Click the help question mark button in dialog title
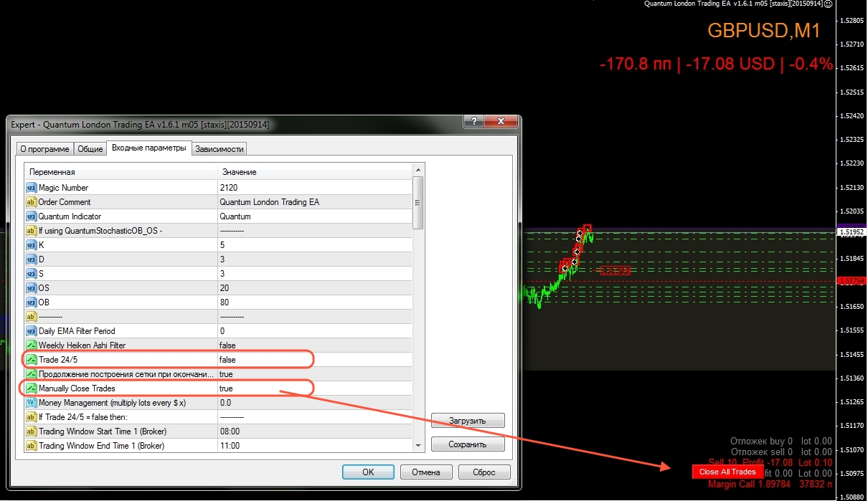868x501 pixels. (x=473, y=123)
